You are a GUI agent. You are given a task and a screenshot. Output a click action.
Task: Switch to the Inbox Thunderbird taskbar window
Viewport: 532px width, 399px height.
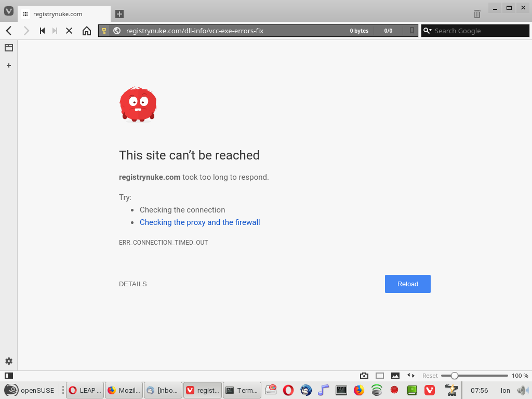pyautogui.click(x=163, y=390)
